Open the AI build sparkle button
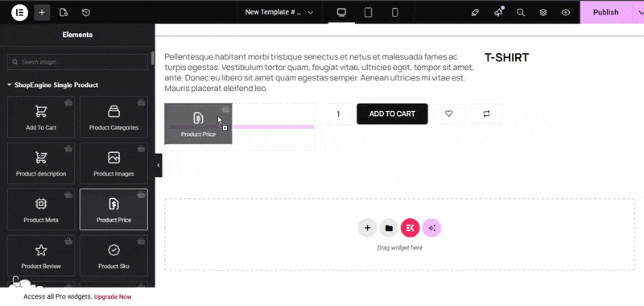 click(x=431, y=228)
